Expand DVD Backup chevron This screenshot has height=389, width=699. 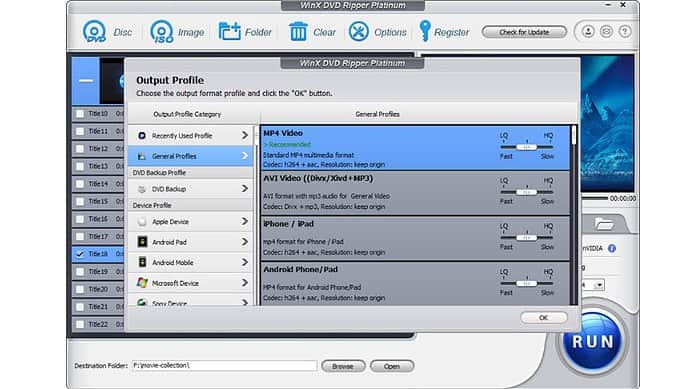(x=245, y=188)
